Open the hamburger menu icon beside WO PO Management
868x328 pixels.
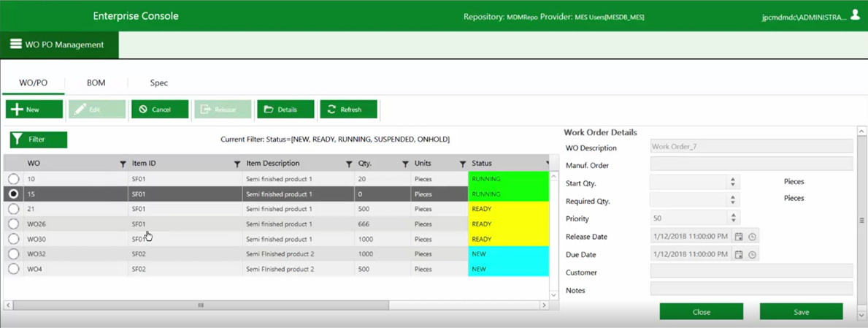(x=16, y=45)
